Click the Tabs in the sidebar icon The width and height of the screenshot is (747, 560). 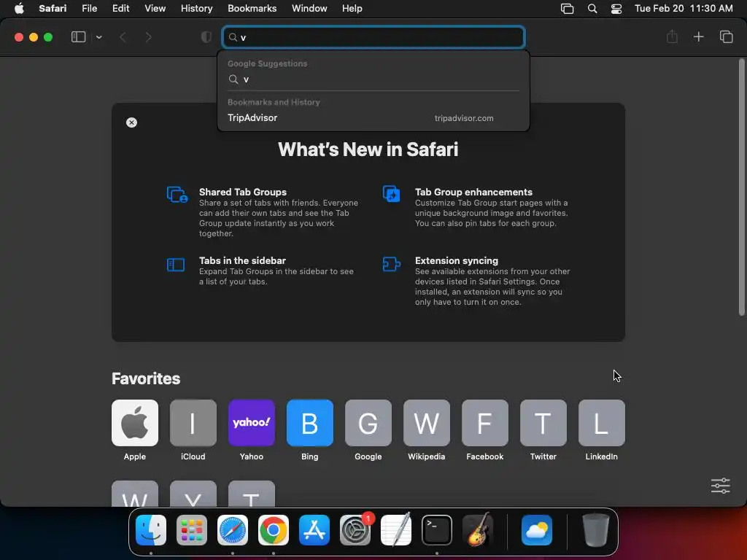coord(176,264)
